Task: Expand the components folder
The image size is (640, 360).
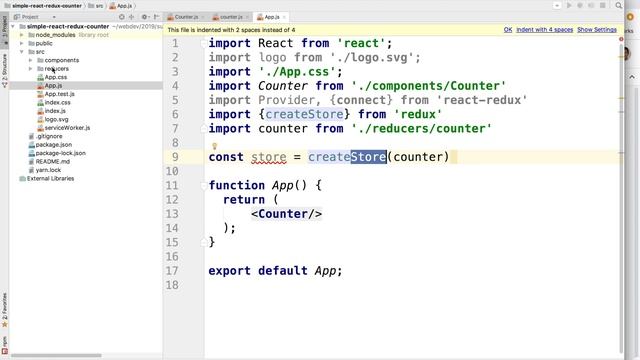Action: pos(30,60)
